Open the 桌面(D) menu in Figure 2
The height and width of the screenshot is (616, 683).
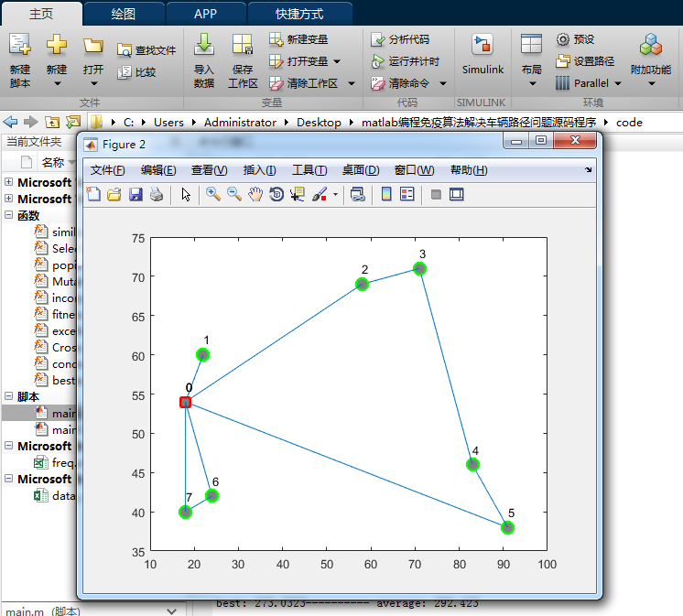pyautogui.click(x=361, y=170)
